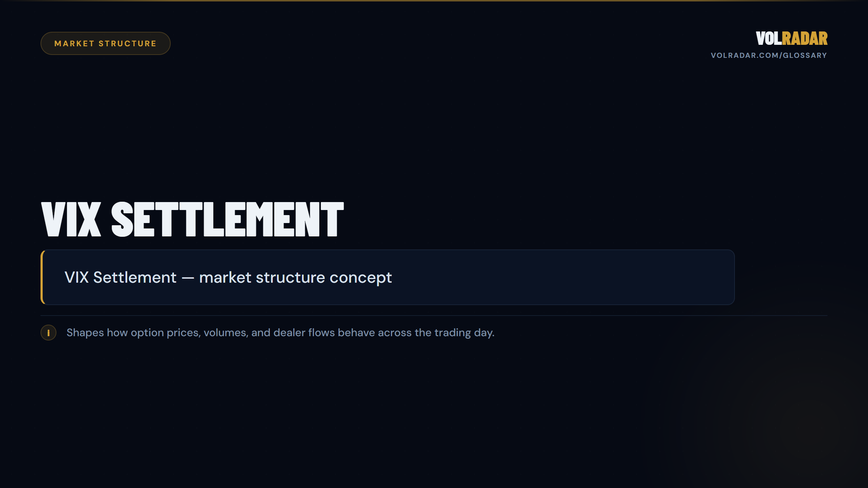Click the word MARKET in the badge

74,43
